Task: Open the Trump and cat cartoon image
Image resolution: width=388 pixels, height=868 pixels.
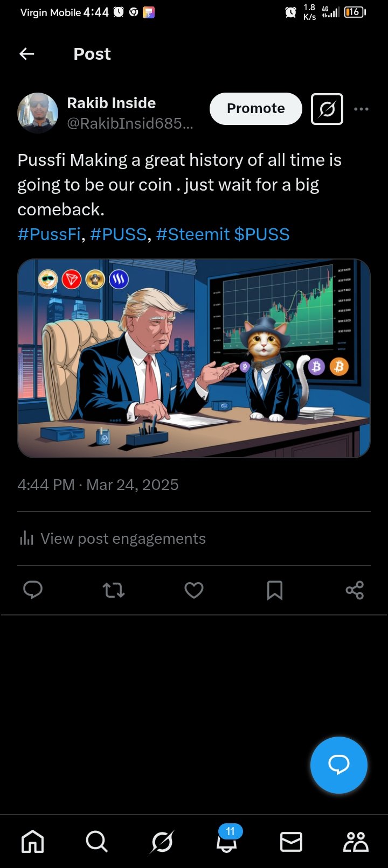Action: 194,359
